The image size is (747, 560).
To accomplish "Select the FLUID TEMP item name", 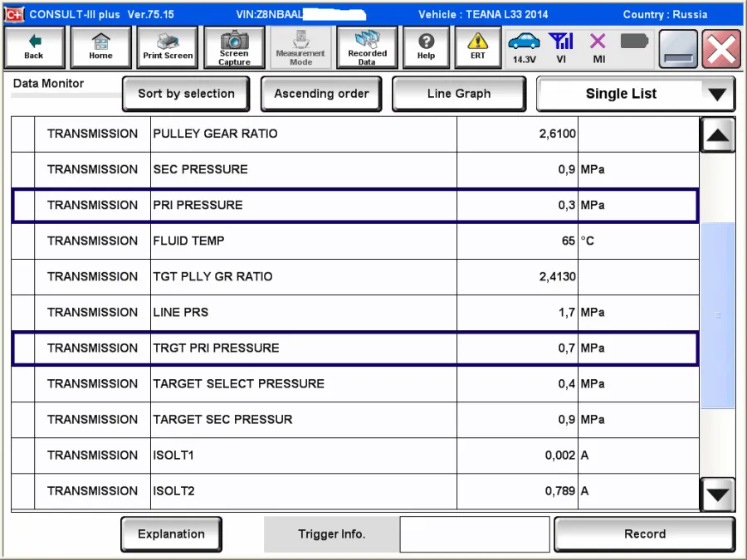I will click(188, 241).
